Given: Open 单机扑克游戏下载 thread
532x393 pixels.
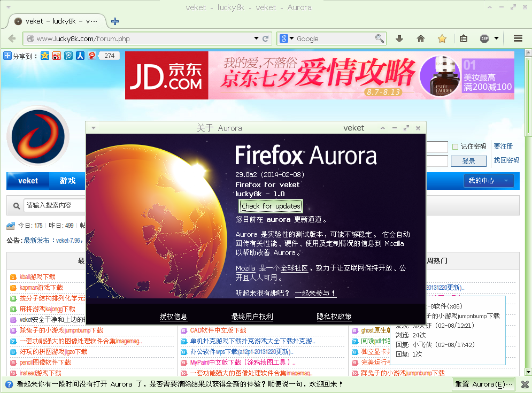Looking at the screenshot, I should [253, 341].
